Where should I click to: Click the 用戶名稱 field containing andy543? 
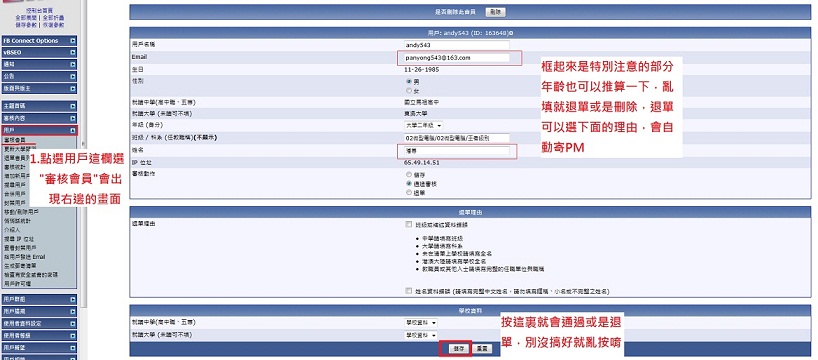[457, 45]
